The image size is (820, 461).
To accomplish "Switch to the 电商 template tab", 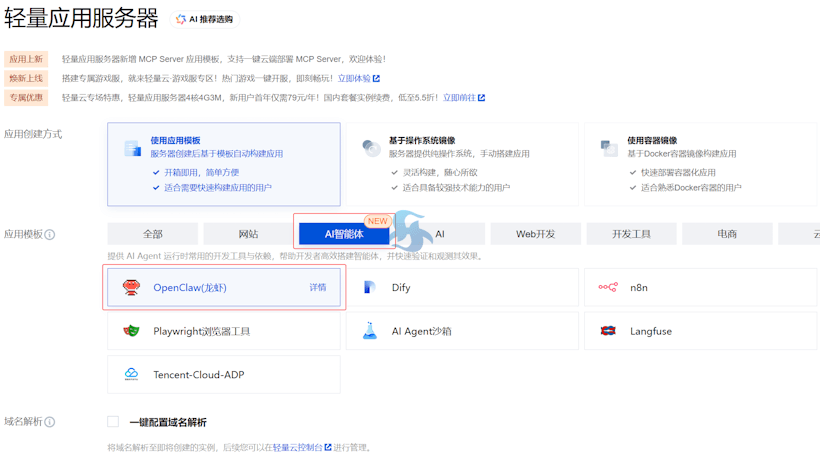I will 727,234.
